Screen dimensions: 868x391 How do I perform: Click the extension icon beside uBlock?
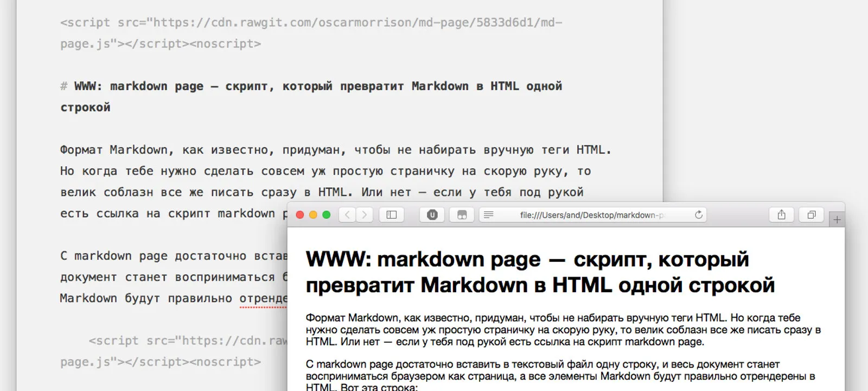pyautogui.click(x=462, y=215)
